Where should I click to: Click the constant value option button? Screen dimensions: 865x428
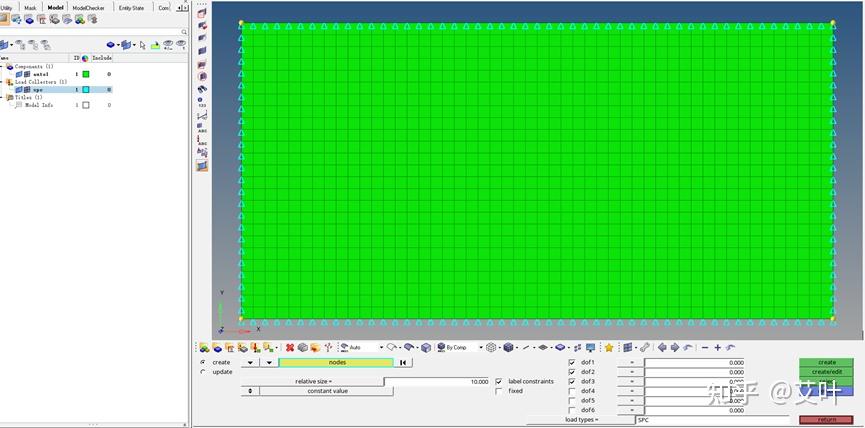(327, 391)
